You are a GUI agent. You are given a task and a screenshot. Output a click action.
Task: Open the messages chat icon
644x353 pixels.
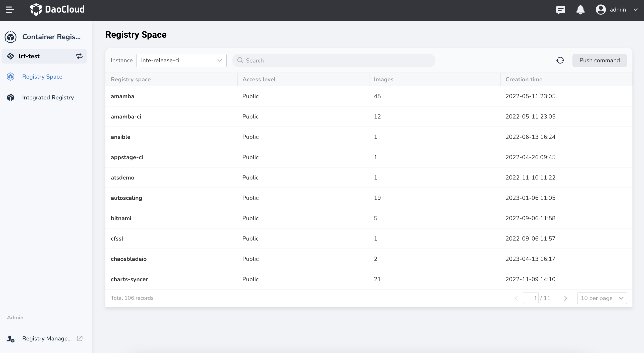560,10
